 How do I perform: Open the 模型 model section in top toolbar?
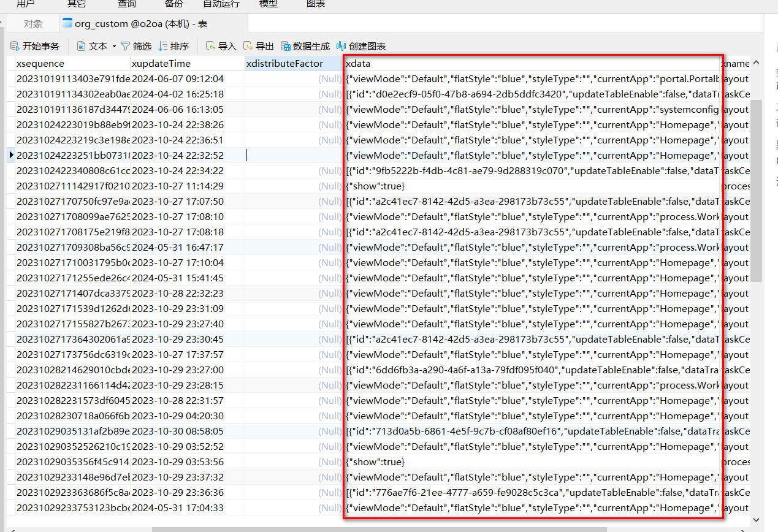(x=269, y=4)
